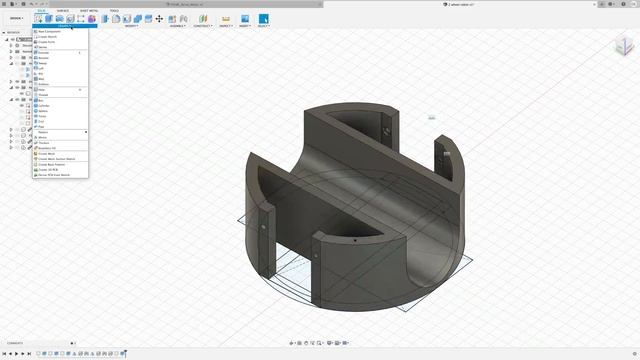Select Sweep from the Create menu
This screenshot has height=360, width=640.
pos(60,63)
